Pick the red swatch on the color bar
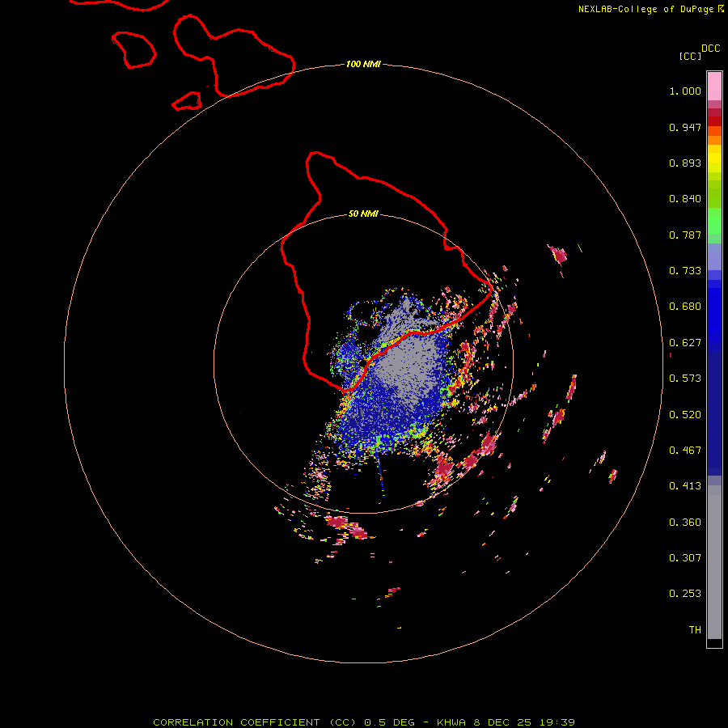The image size is (728, 728). [x=714, y=121]
